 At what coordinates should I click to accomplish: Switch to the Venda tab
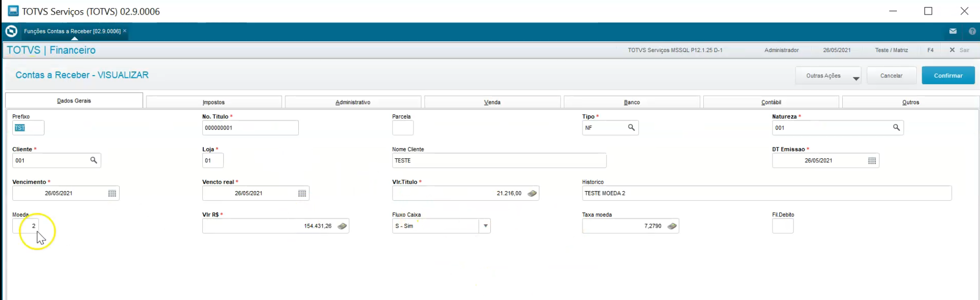click(492, 102)
